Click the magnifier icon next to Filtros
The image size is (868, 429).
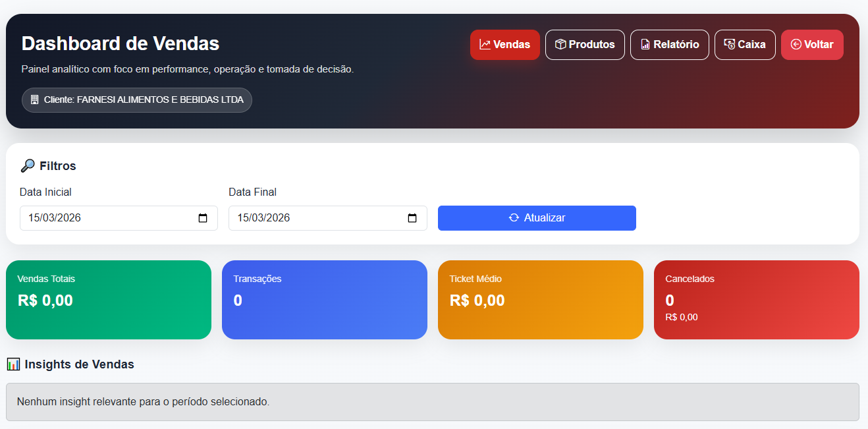pyautogui.click(x=28, y=165)
